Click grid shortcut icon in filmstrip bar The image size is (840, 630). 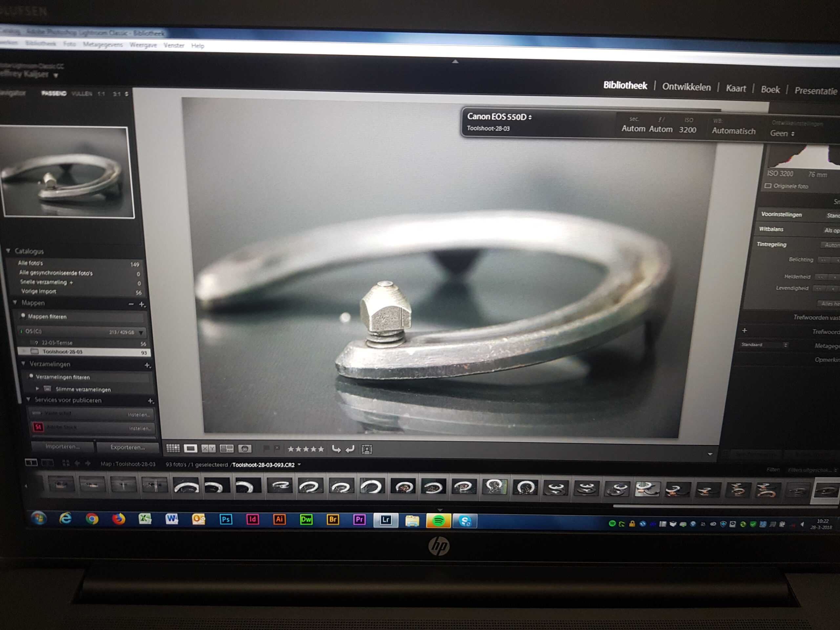coord(66,463)
